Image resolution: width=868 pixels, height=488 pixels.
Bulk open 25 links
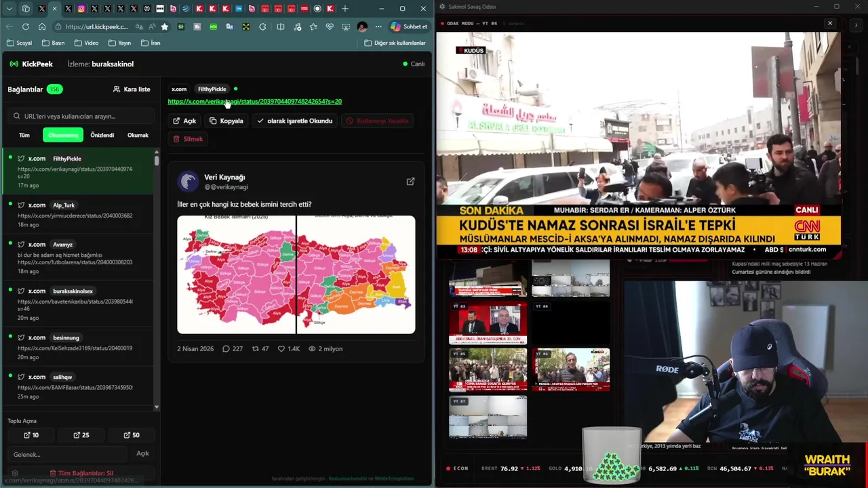tap(81, 435)
